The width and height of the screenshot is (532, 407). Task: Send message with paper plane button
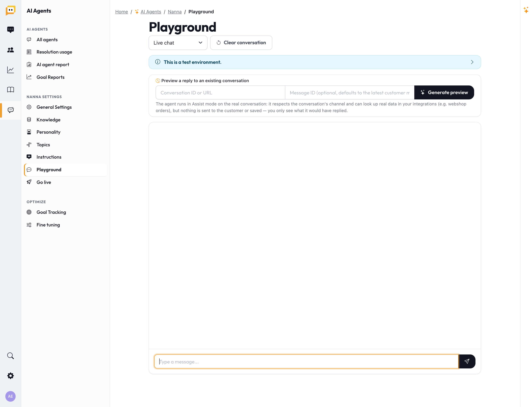[467, 361]
